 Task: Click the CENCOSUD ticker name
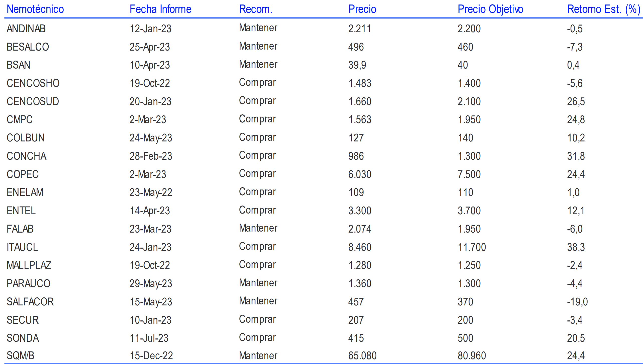(33, 101)
